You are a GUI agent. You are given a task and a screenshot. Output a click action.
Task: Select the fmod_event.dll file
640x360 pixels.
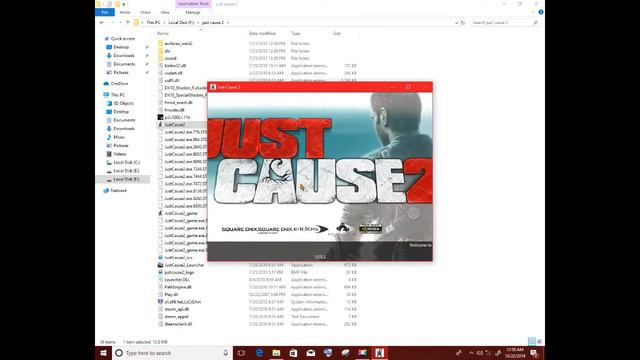click(178, 102)
